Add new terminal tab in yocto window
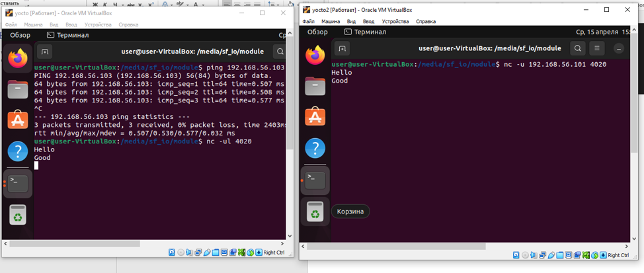Screen dimensions: 644x273 [45, 52]
